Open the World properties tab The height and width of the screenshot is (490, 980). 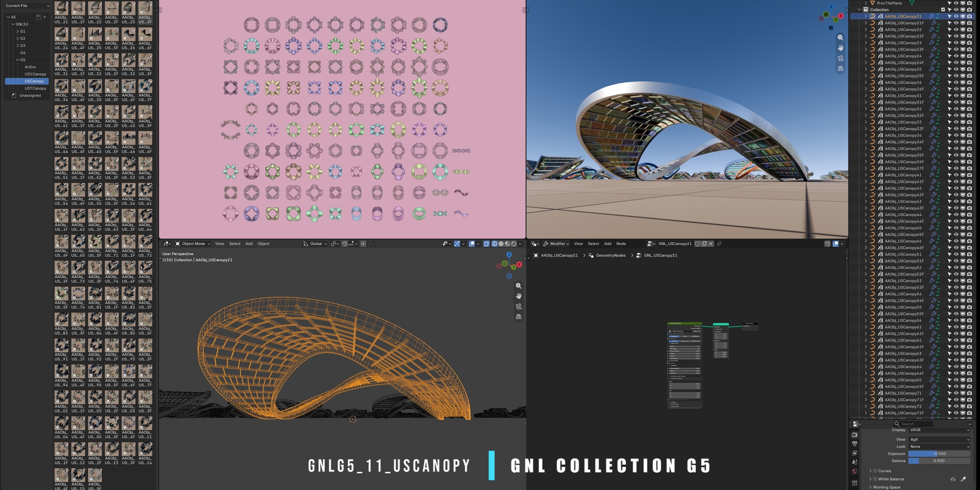pos(855,471)
